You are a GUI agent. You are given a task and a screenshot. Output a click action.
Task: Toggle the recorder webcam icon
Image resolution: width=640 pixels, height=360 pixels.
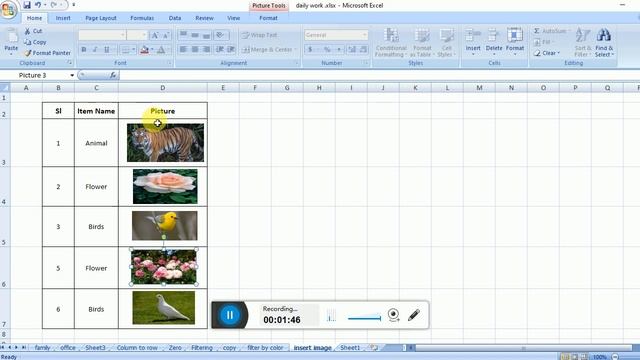[x=393, y=315]
